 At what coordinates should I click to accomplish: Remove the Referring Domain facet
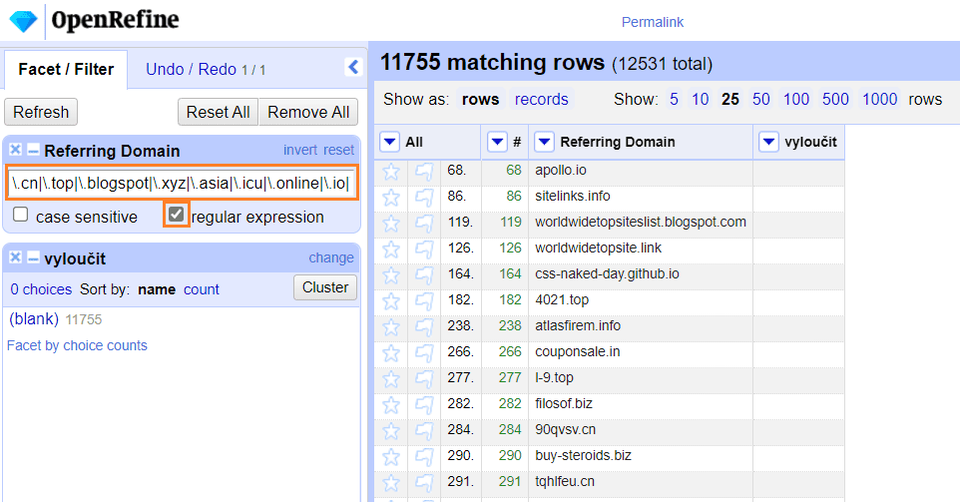(x=16, y=151)
